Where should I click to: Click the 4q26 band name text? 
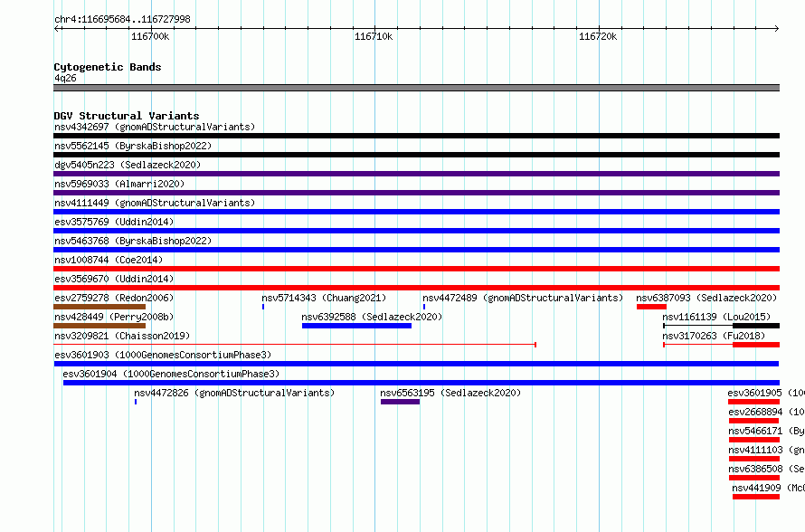point(65,78)
